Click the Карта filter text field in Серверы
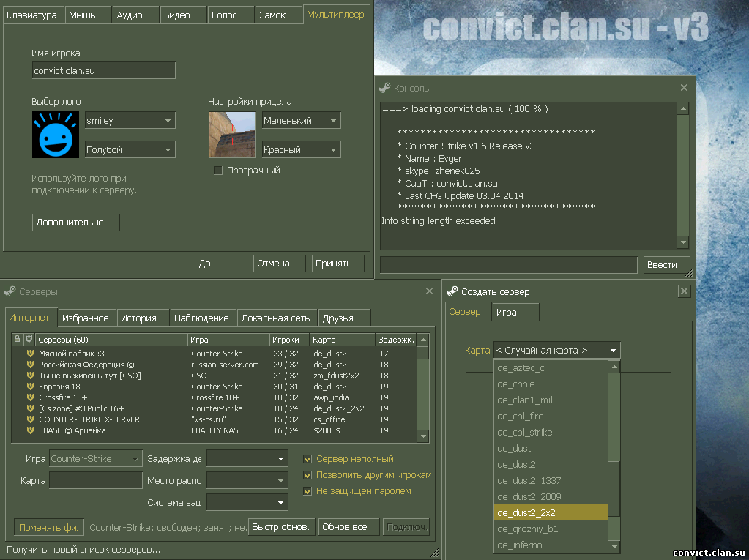Image resolution: width=749 pixels, height=560 pixels. [95, 480]
